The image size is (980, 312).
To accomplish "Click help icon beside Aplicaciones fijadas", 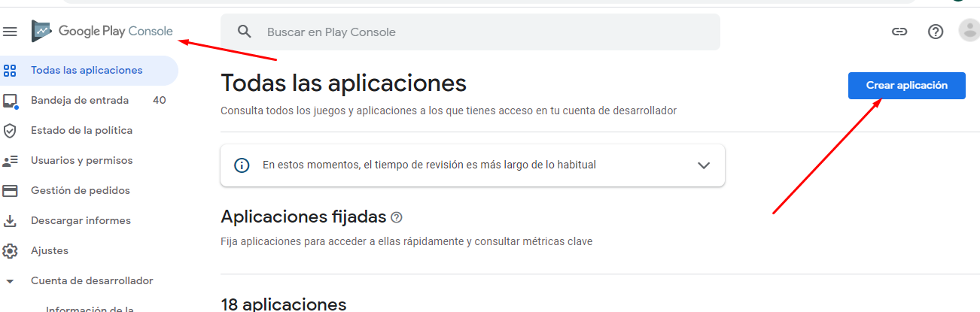I will pos(397,217).
